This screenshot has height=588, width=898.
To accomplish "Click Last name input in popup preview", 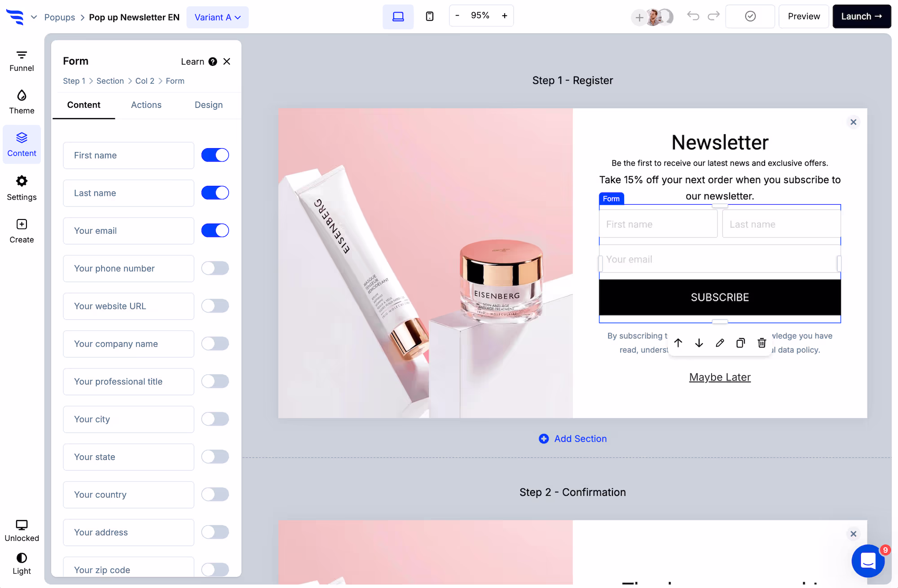I will point(781,224).
